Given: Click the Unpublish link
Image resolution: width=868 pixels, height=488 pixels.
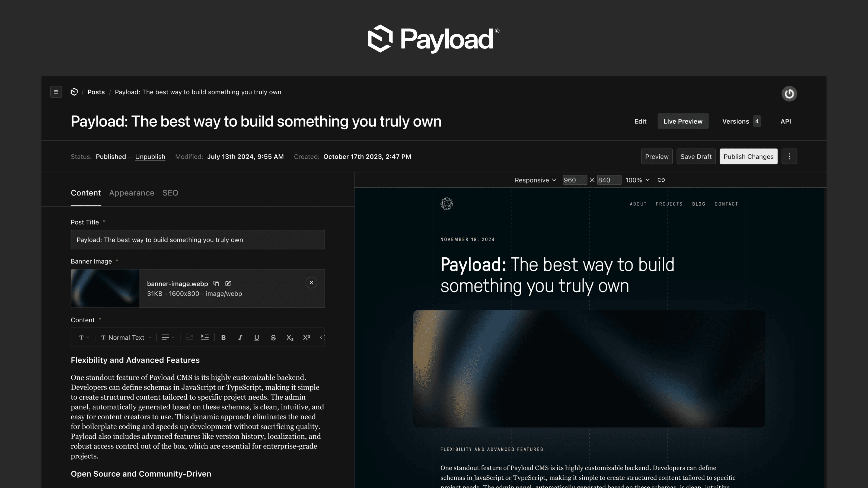Looking at the screenshot, I should pos(150,157).
